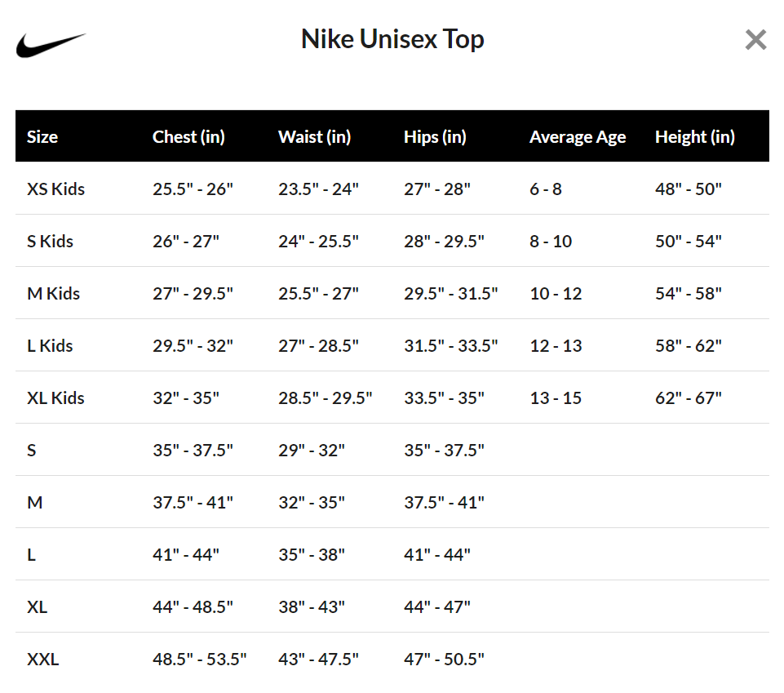
Task: Select the Waist (in) column header
Action: point(315,136)
